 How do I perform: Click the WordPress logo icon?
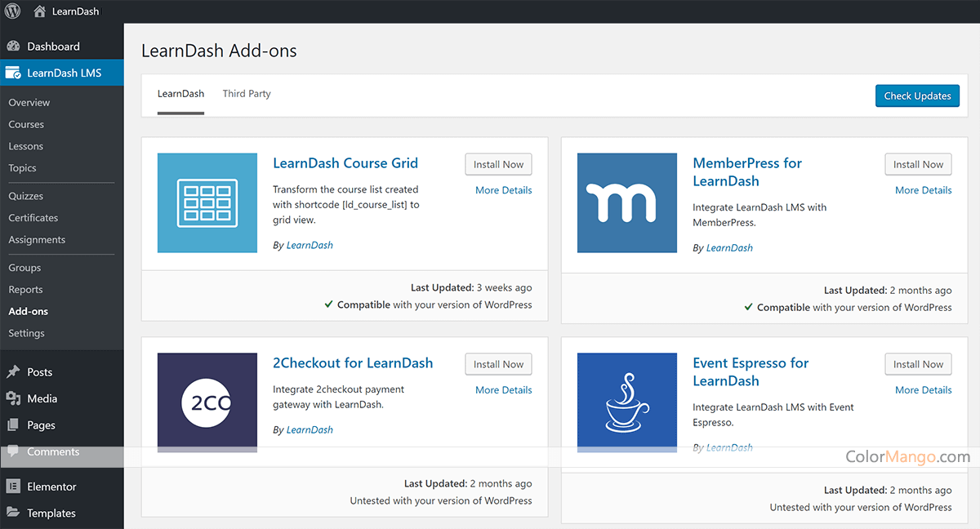[13, 11]
